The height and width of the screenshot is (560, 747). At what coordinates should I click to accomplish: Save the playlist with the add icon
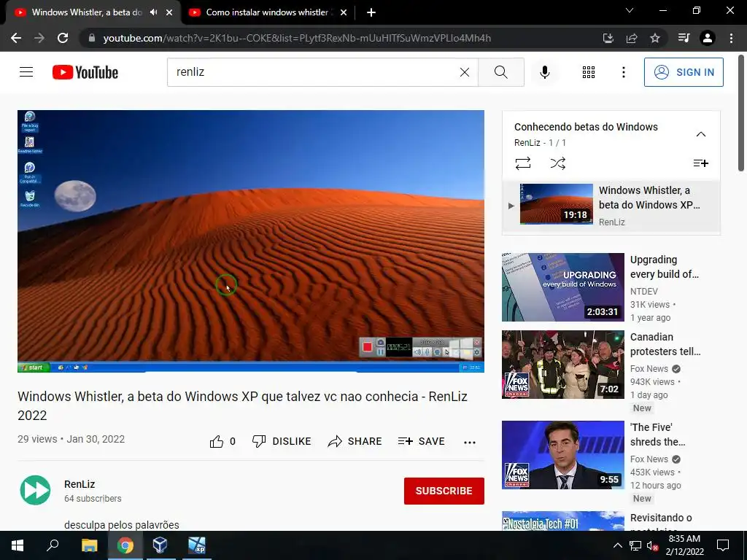pos(701,163)
